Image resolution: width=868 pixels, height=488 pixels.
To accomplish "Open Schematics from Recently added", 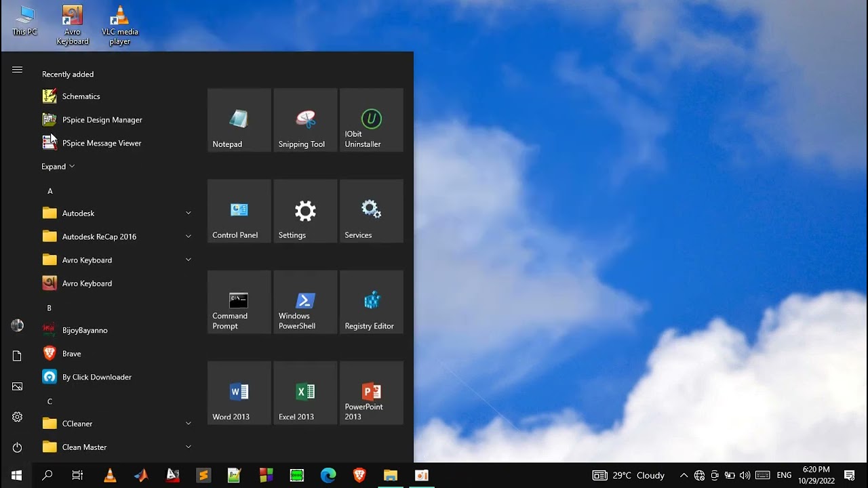I will (x=118, y=96).
